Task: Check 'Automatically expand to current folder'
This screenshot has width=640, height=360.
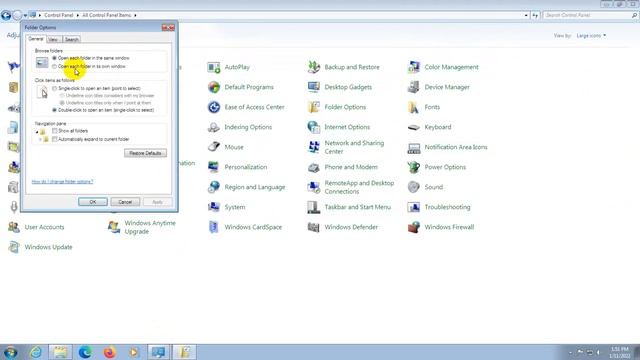Action: [x=55, y=140]
